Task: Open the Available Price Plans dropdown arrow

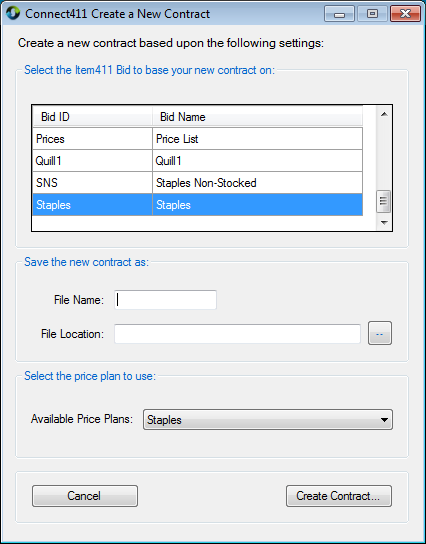Action: click(384, 420)
